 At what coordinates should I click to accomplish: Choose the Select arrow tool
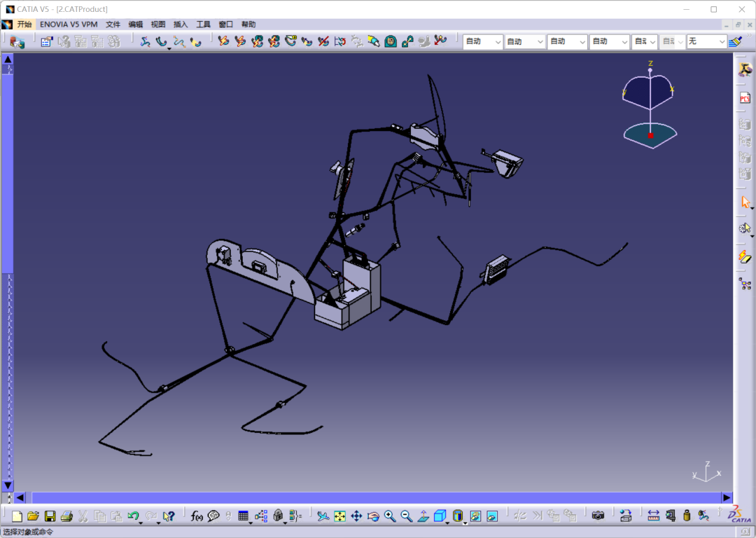[x=745, y=202]
